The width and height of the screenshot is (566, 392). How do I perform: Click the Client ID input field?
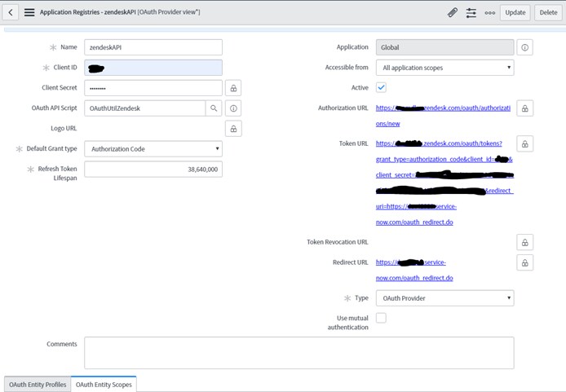(153, 68)
